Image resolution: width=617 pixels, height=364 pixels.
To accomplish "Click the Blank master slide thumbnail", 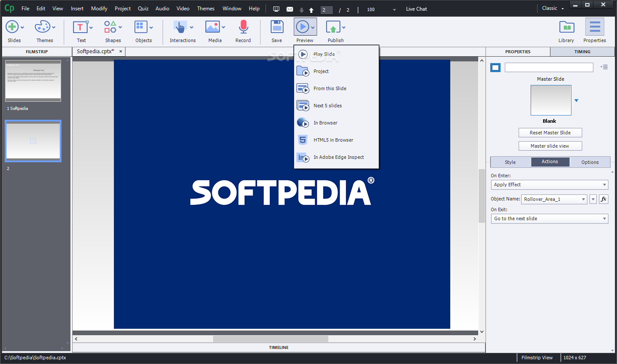I will coord(551,100).
